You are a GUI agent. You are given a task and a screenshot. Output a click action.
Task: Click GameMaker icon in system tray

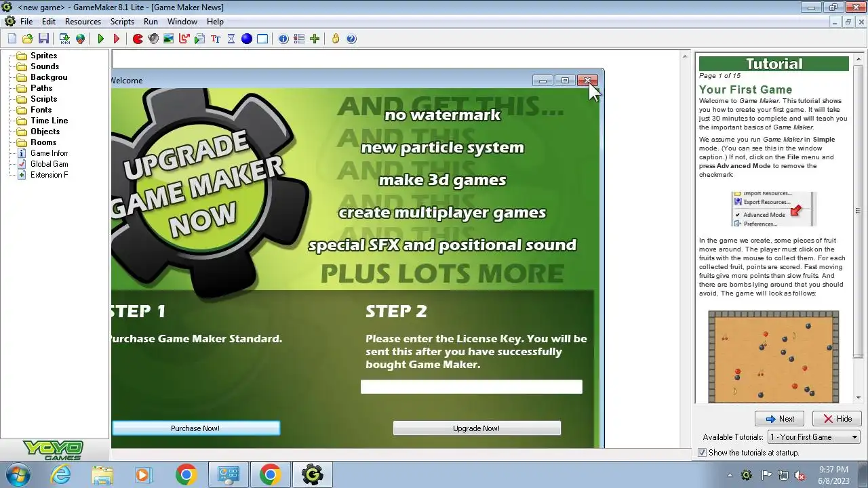click(x=747, y=475)
